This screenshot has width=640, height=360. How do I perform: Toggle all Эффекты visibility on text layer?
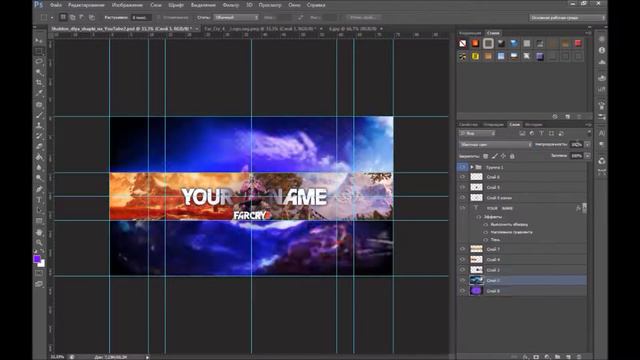tap(479, 217)
